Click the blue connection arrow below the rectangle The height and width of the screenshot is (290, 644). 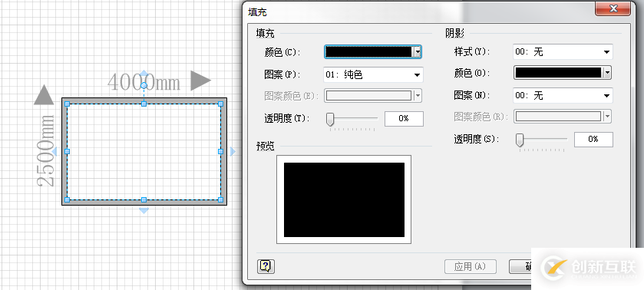pyautogui.click(x=144, y=211)
